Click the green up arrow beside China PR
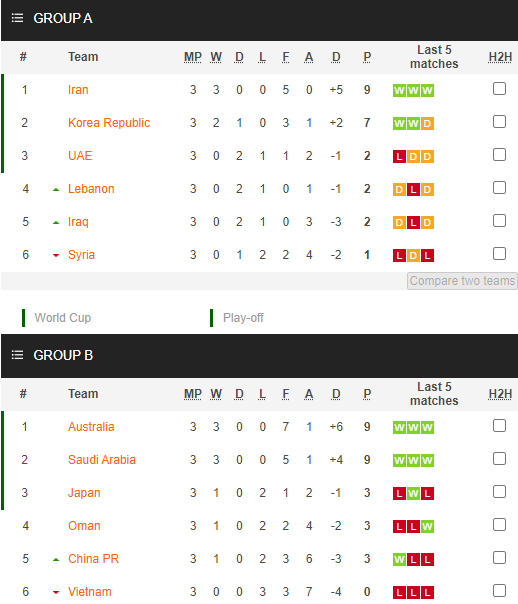The image size is (518, 604). 56,560
